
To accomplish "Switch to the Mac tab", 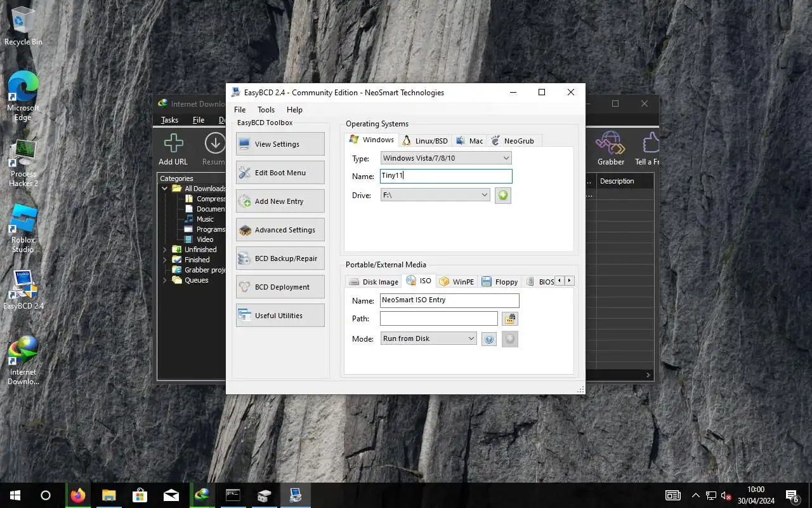I will pyautogui.click(x=469, y=141).
